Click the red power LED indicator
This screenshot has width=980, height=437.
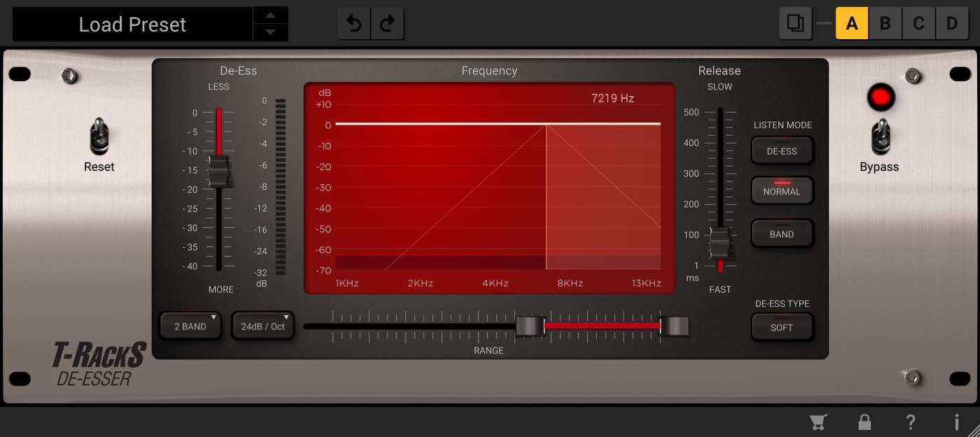point(881,98)
